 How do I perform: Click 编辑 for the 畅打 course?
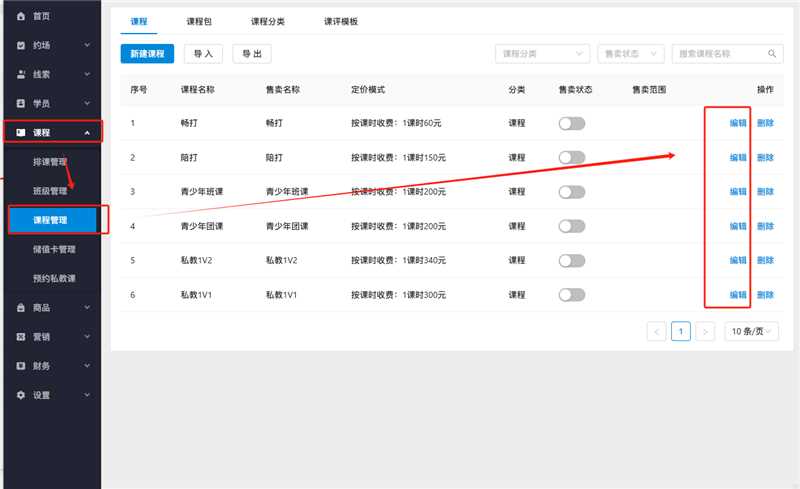click(x=738, y=123)
